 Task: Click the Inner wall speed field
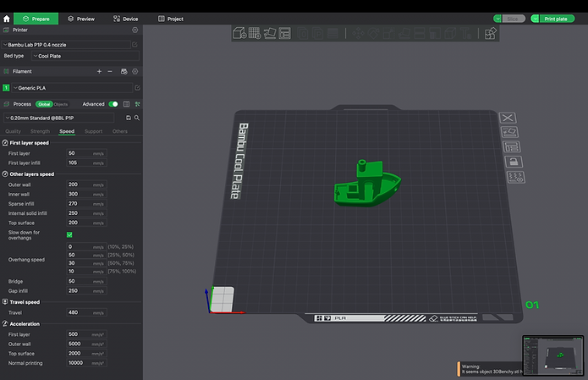[x=86, y=195]
